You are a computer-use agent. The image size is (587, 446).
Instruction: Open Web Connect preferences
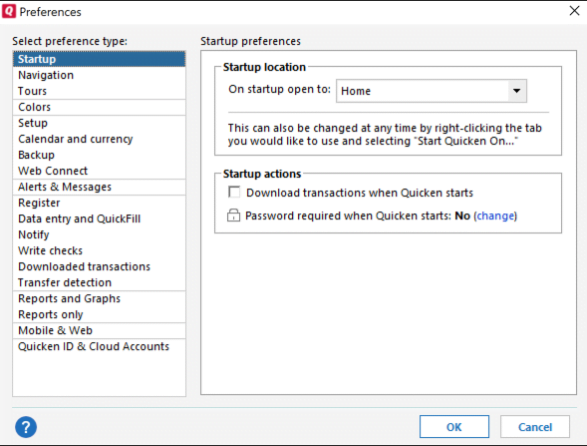tap(99, 171)
